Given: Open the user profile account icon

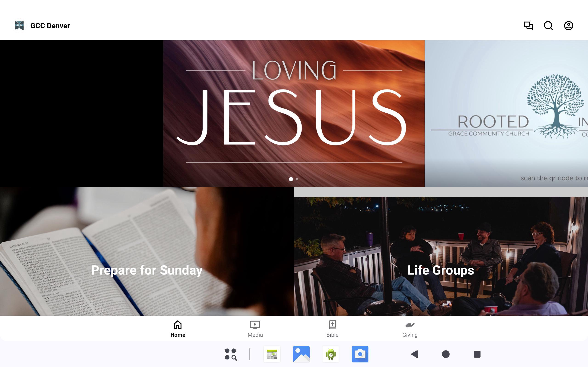Looking at the screenshot, I should click(x=568, y=26).
